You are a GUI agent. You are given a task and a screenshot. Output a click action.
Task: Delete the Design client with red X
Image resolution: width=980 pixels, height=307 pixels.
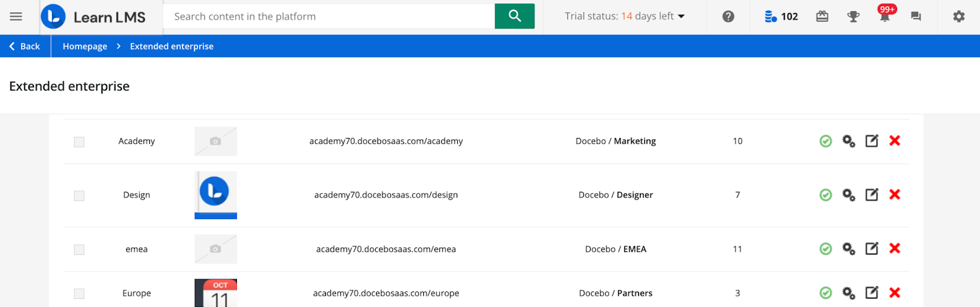[895, 195]
